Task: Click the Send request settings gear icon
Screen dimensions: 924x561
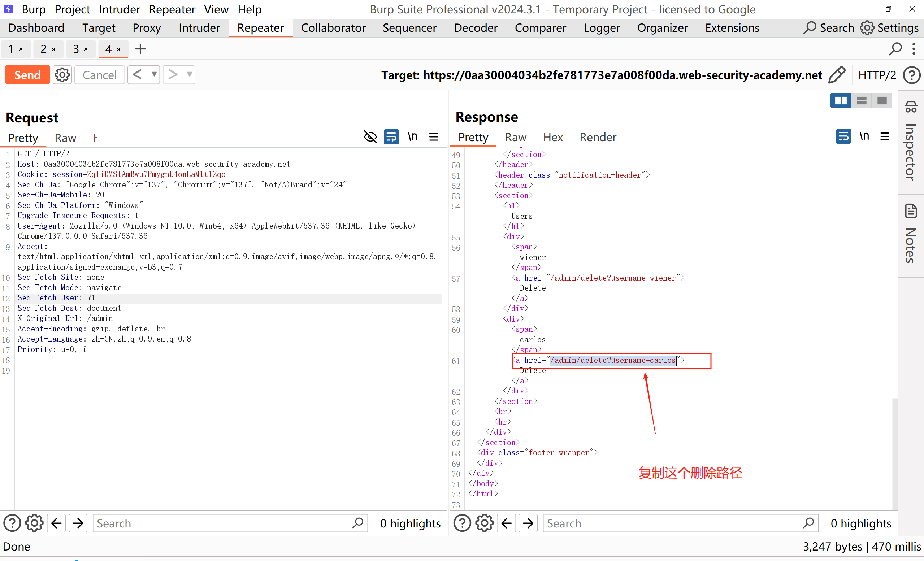Action: click(62, 75)
